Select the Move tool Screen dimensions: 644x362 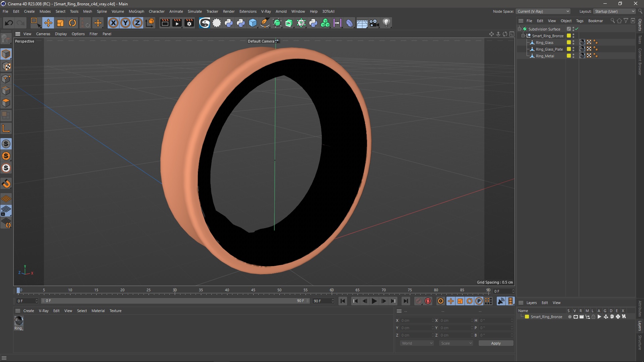point(48,23)
